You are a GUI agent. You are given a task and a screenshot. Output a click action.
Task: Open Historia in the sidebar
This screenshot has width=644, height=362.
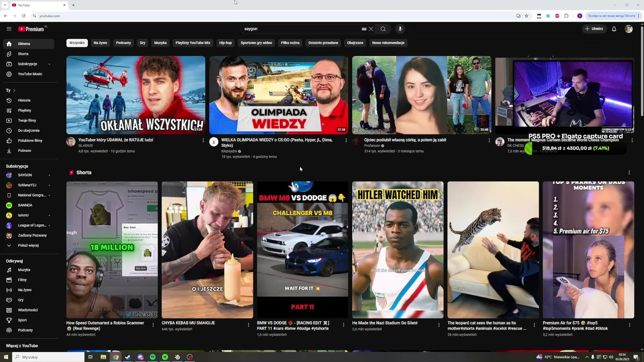30,101
